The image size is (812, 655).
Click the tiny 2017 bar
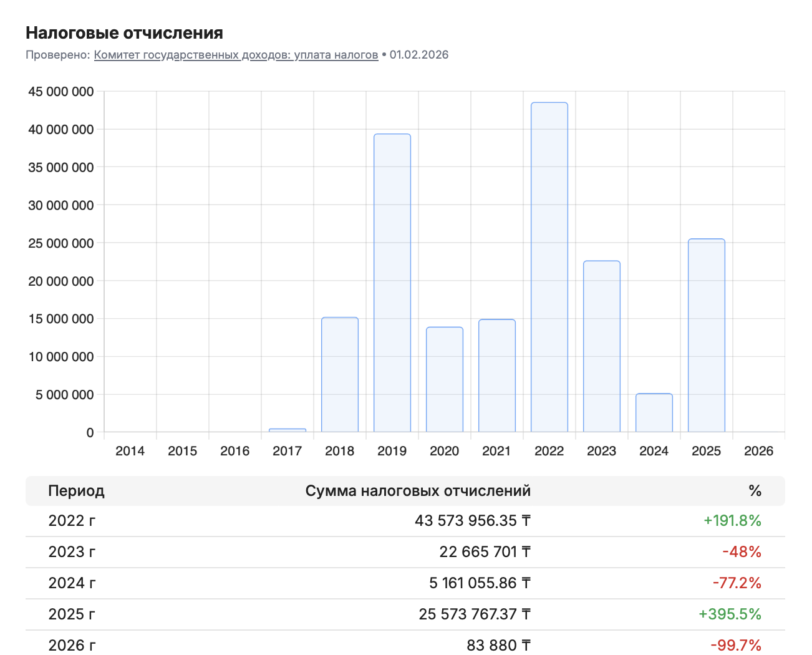click(288, 430)
